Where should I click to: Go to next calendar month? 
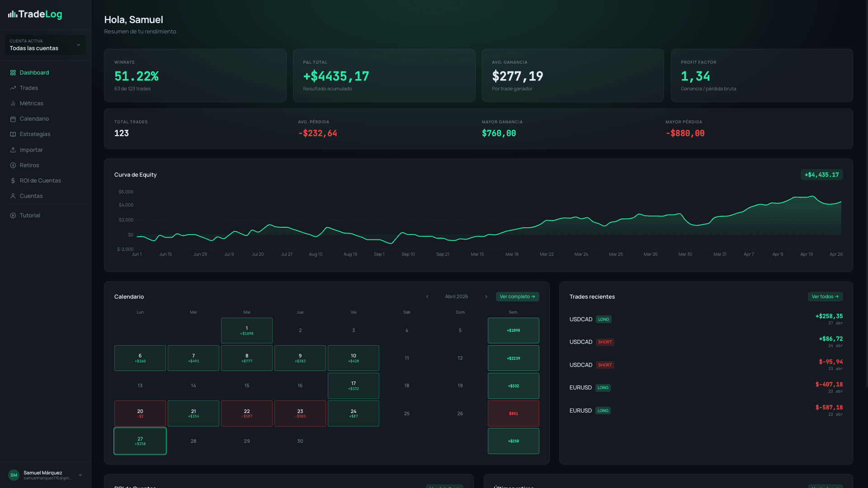(486, 297)
